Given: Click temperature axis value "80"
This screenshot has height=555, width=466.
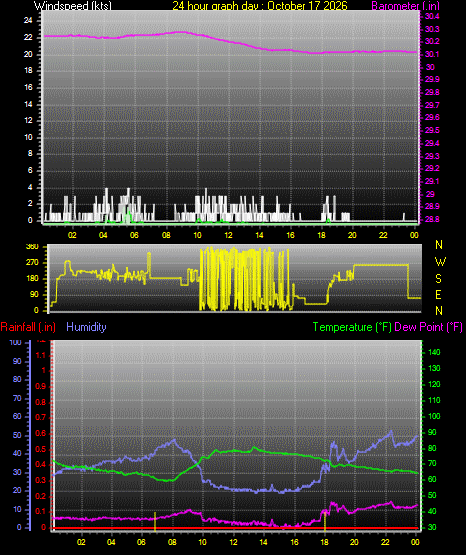Looking at the screenshot, I should click(432, 448).
